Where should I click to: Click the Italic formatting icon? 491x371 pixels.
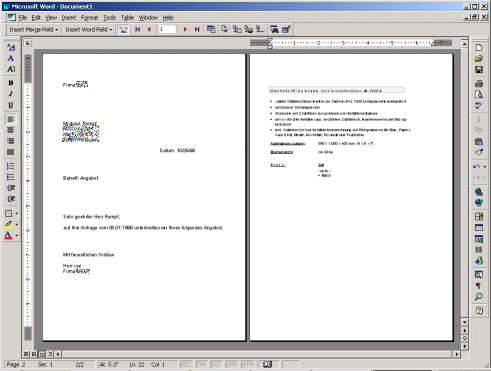(x=11, y=94)
